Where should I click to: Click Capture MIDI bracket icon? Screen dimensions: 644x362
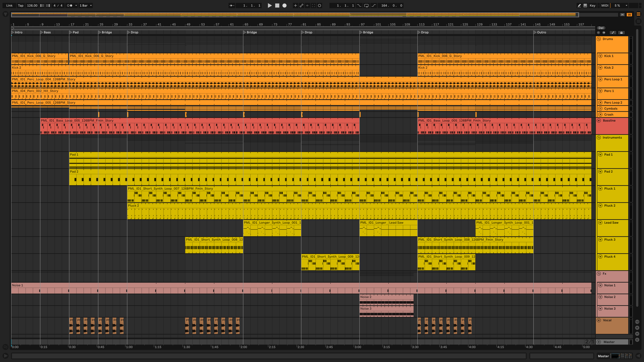[x=313, y=6]
